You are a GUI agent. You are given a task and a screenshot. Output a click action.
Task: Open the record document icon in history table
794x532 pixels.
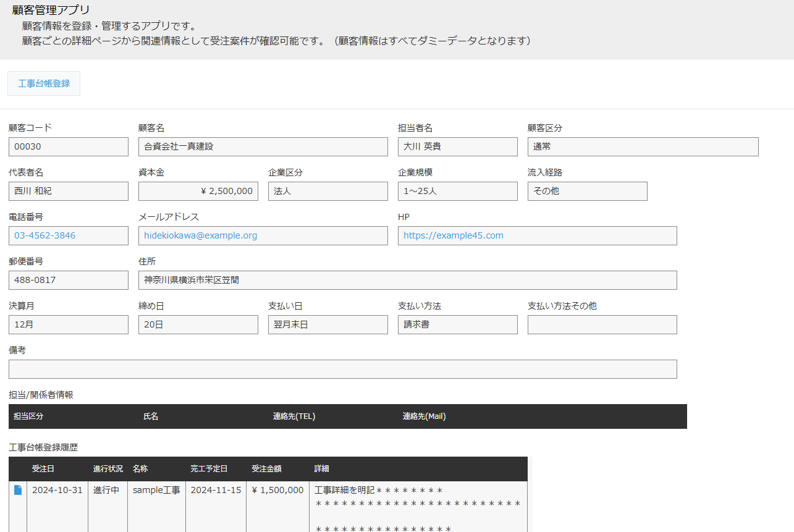pyautogui.click(x=17, y=490)
